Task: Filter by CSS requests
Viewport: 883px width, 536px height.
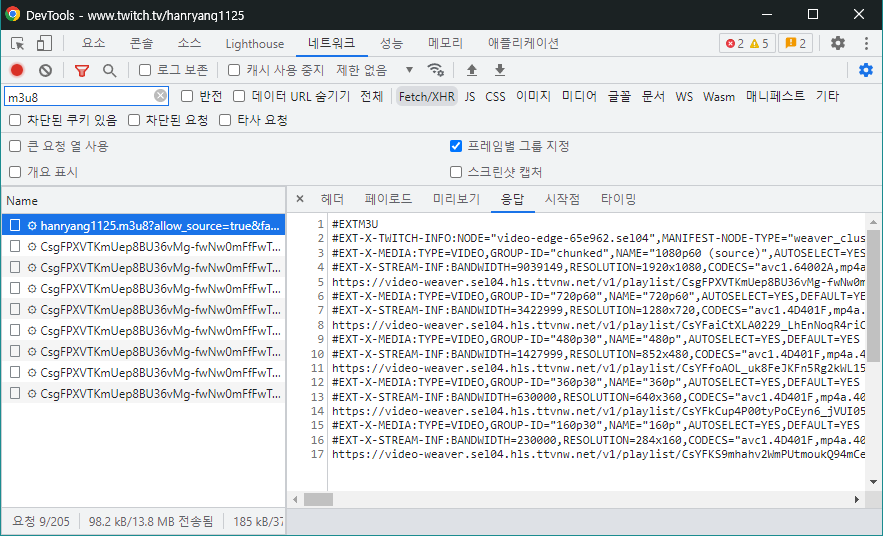Action: [495, 96]
